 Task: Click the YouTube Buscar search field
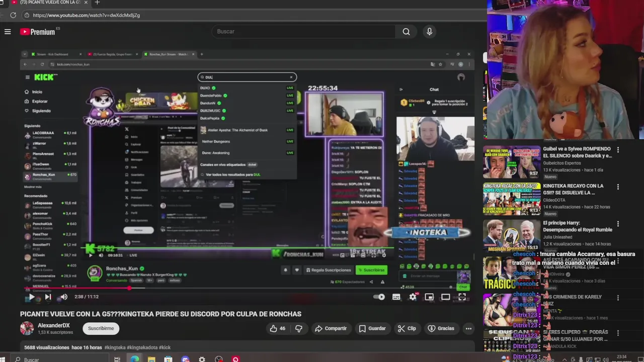point(304,32)
